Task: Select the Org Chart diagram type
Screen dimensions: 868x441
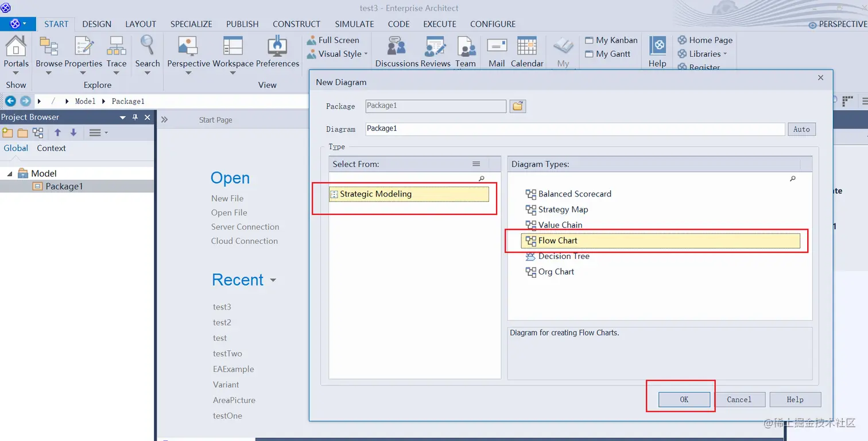Action: [x=550, y=272]
